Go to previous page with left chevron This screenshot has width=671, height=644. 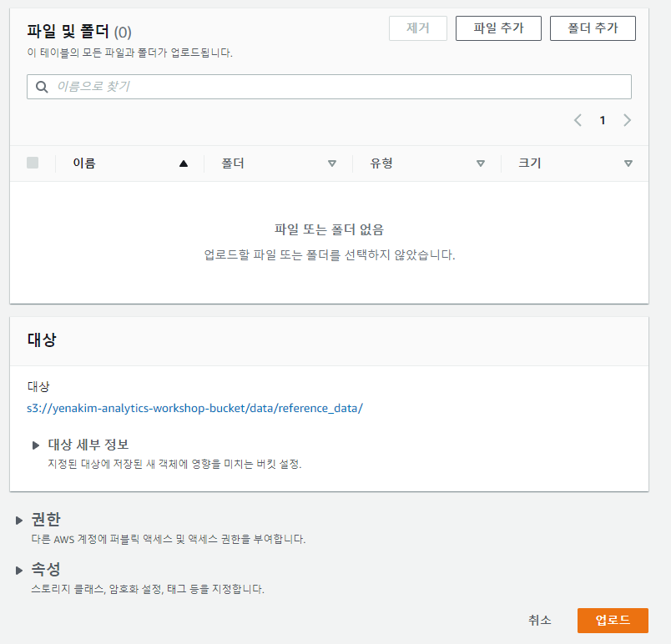(578, 120)
